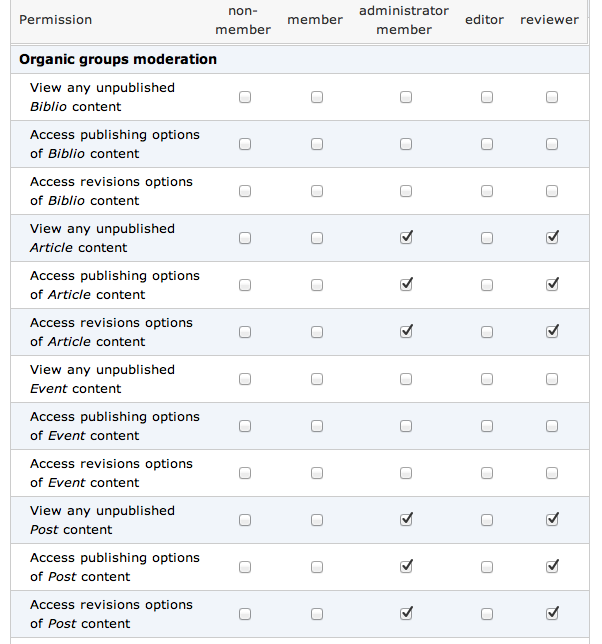This screenshot has width=602, height=644.
Task: Click the Permission column header
Action: click(x=56, y=20)
